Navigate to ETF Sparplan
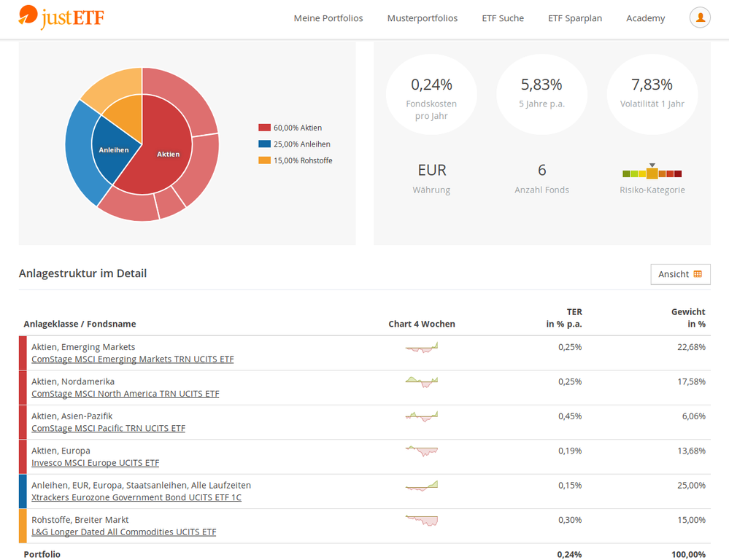The width and height of the screenshot is (729, 560). point(575,18)
